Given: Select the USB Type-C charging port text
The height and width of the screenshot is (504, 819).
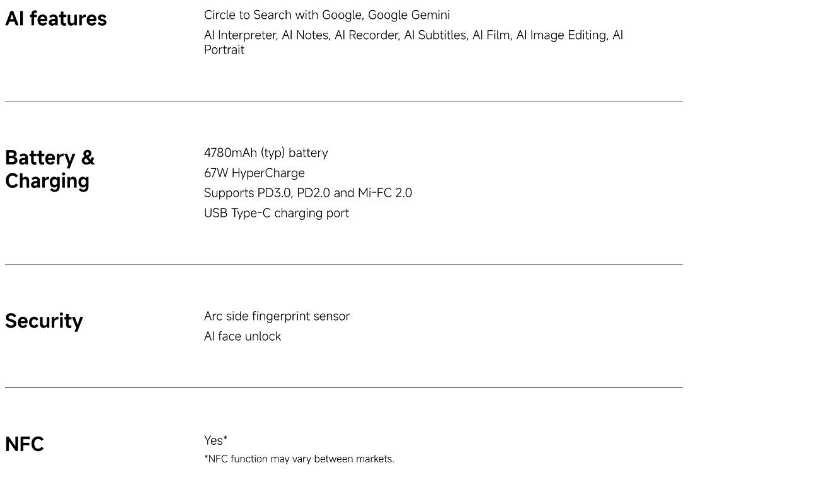Looking at the screenshot, I should [277, 214].
